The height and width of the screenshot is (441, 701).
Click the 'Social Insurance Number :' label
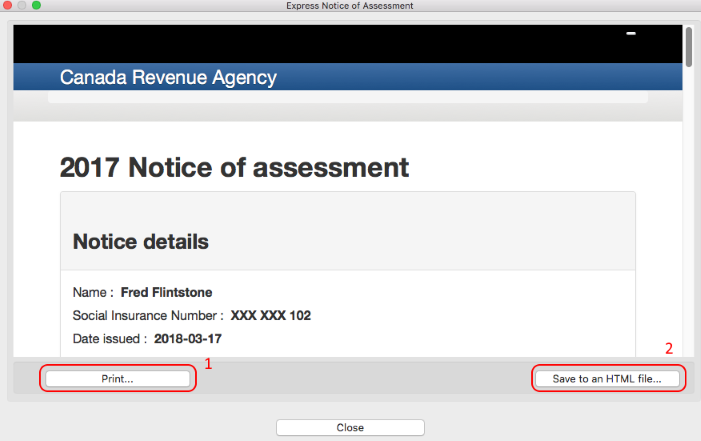pos(148,316)
